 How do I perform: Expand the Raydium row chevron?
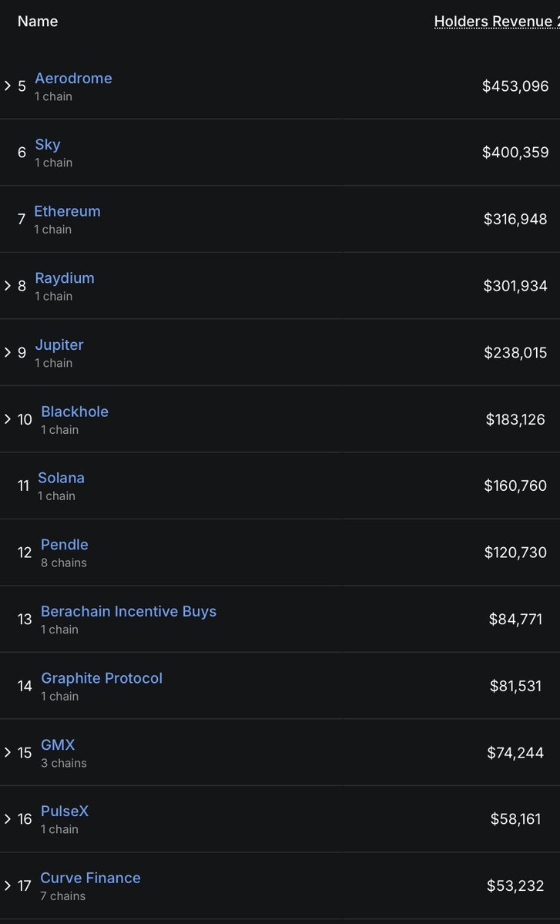click(8, 286)
